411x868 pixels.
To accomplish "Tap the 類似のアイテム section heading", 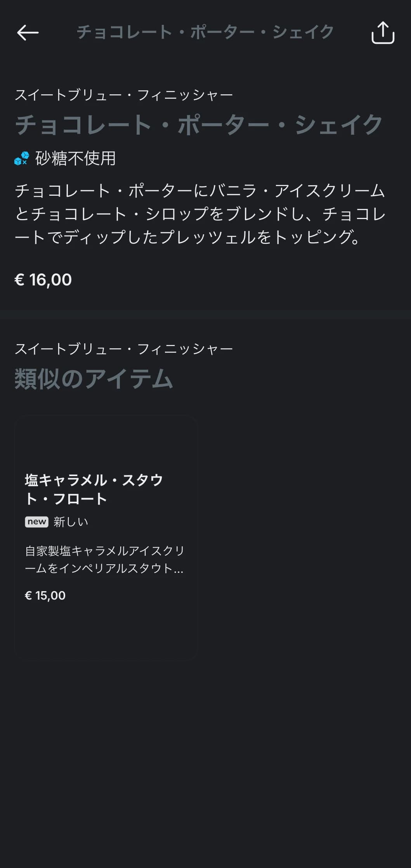I will [94, 379].
